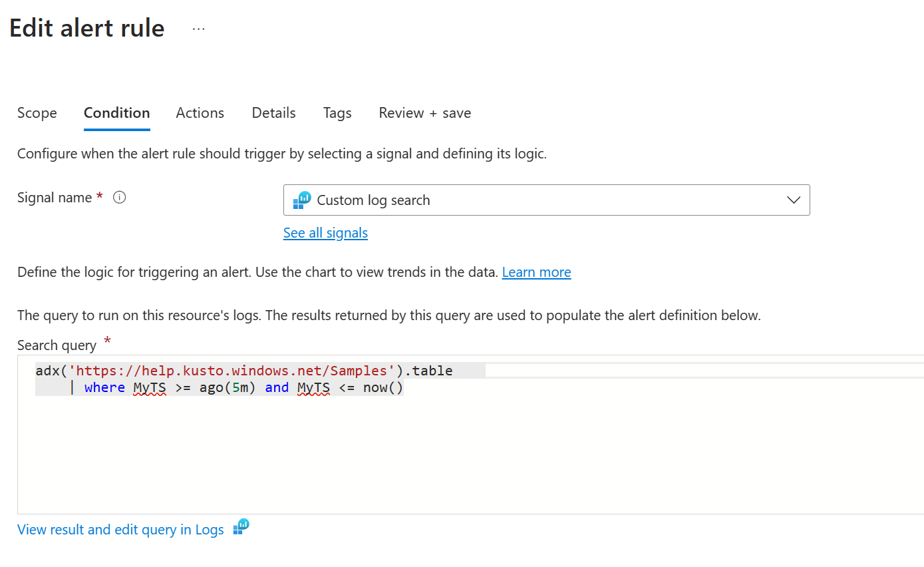Open the Tags tab

[337, 112]
